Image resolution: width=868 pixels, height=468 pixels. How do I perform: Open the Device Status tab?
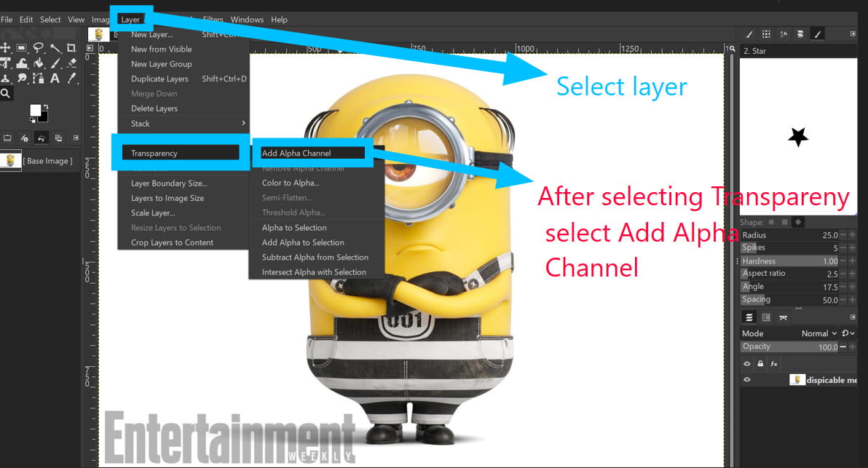click(x=24, y=138)
